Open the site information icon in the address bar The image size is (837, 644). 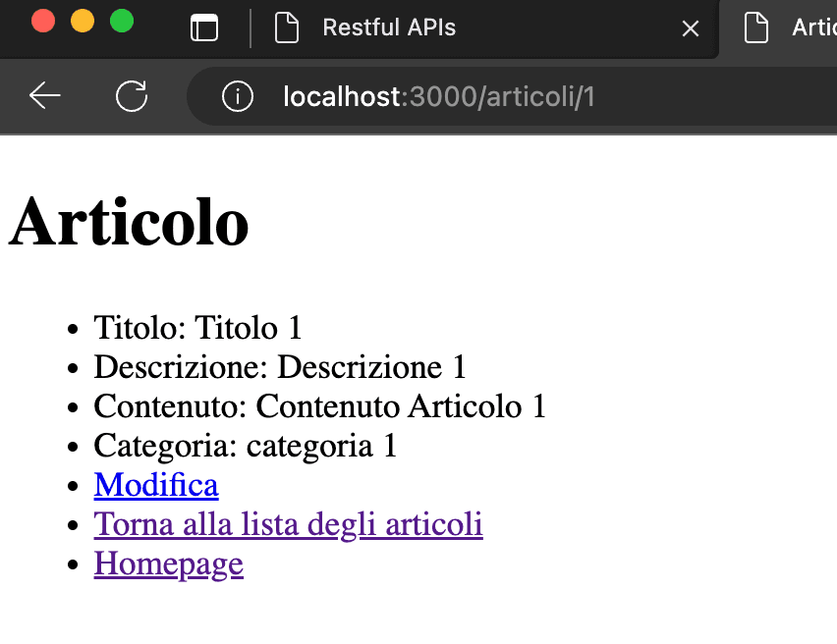[238, 96]
